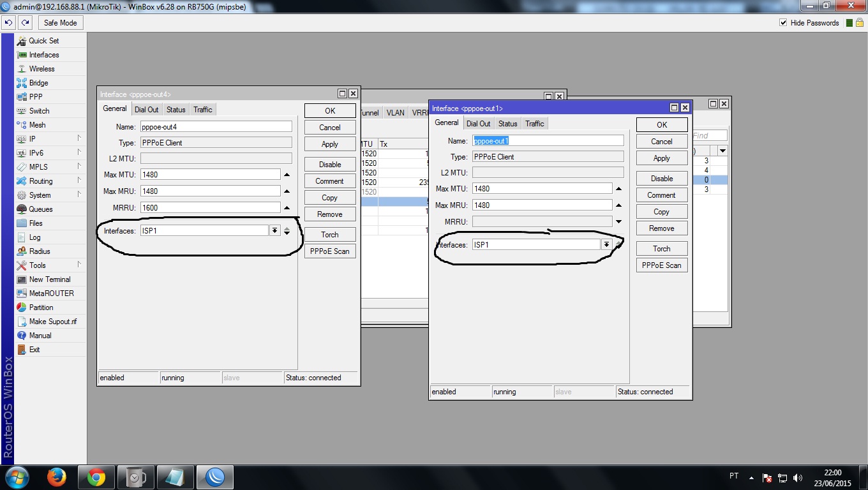Click Comment in the pppoe-out4 window

[330, 181]
